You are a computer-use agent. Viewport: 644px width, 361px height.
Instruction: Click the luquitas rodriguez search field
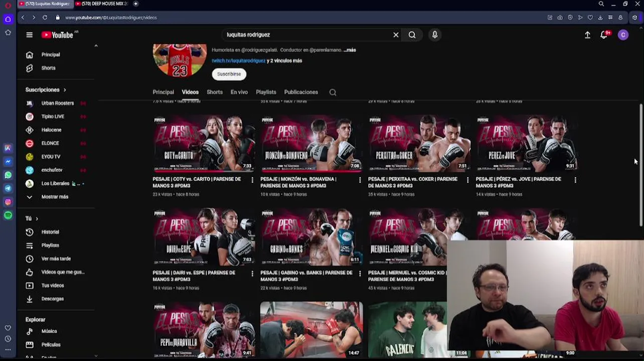point(306,35)
